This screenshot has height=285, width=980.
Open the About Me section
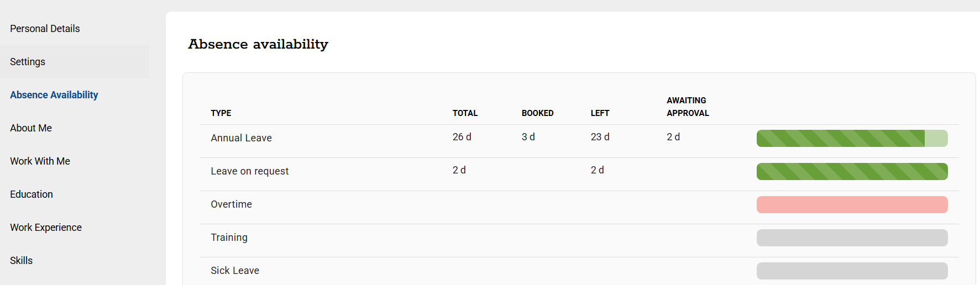coord(31,128)
